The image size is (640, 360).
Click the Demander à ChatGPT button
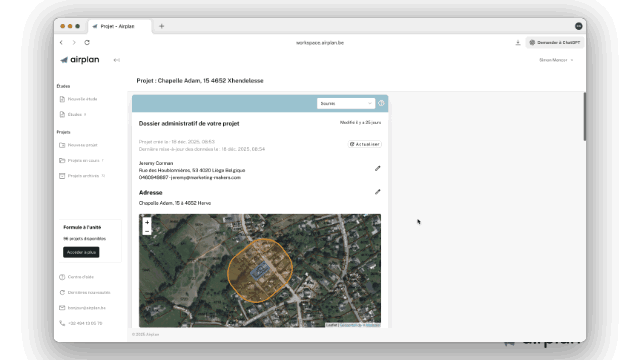[x=555, y=42]
